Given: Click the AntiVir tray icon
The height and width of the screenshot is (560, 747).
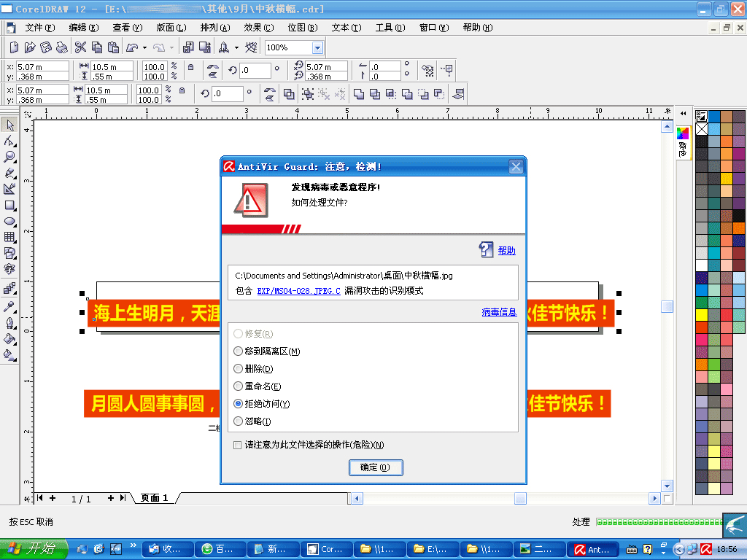Looking at the screenshot, I should tap(705, 550).
